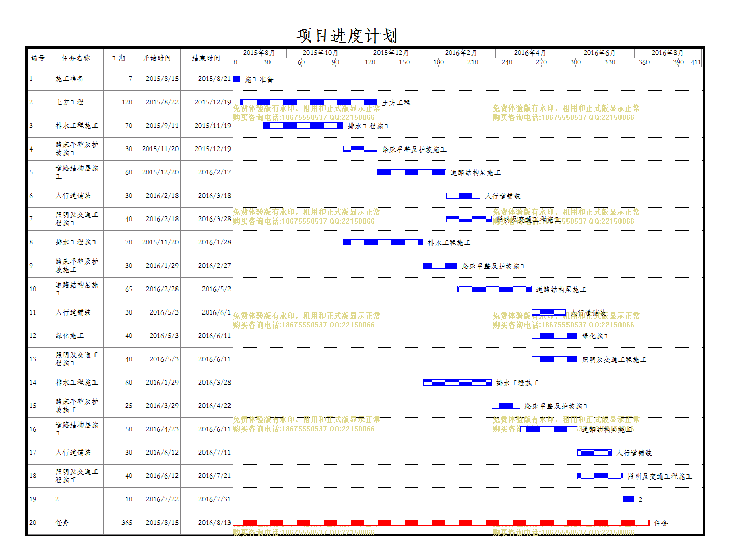The height and width of the screenshot is (560, 729).
Task: Select the row 3 排水工程施工 Gantt bar
Action: pyautogui.click(x=303, y=126)
